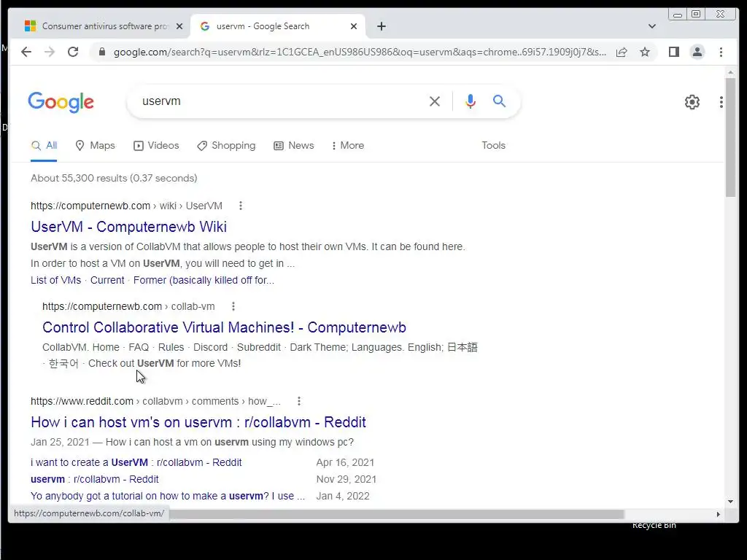Open How i can host vm's on uservm result
The image size is (747, 560).
tap(198, 422)
